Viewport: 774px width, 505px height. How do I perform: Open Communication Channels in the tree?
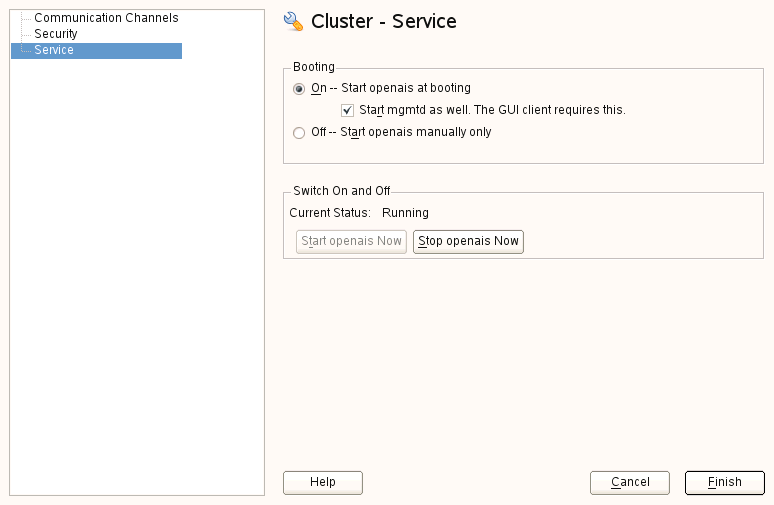[106, 18]
